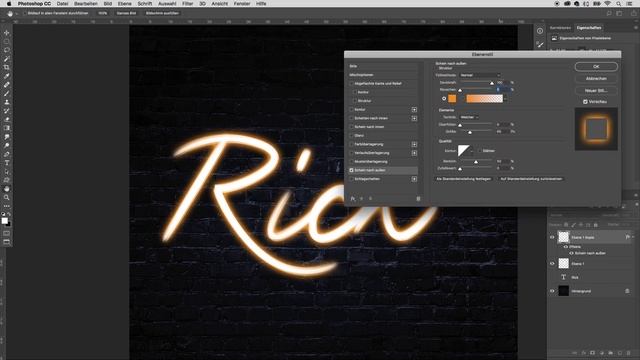Viewport: 640px width, 360px height.
Task: Click the Ebene 1 Kopie layer thumbnail
Action: 564,237
